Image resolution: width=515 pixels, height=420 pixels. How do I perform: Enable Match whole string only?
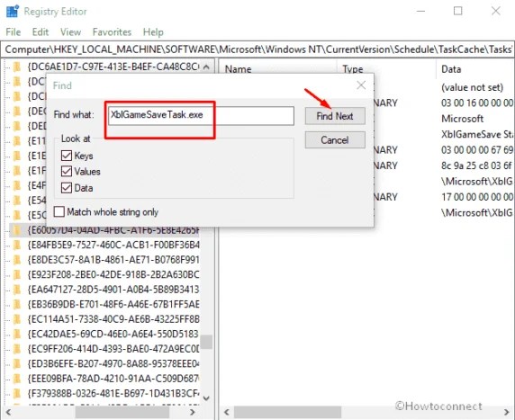(59, 211)
